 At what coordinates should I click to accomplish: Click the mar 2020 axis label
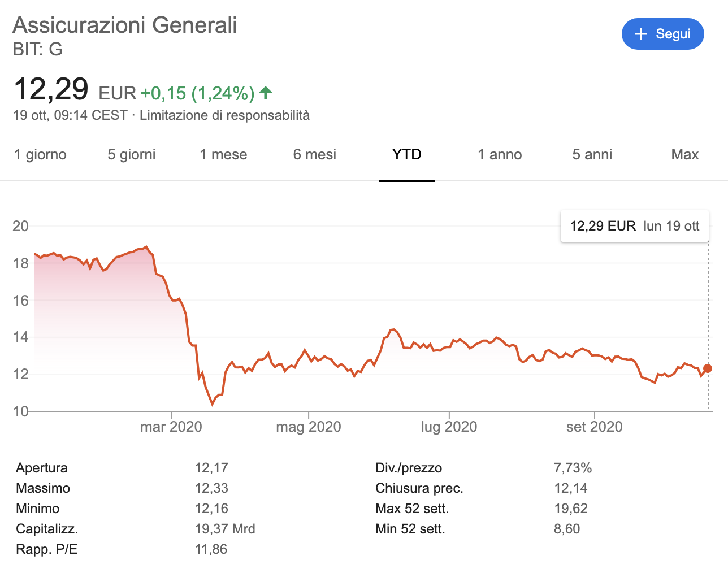[x=171, y=427]
